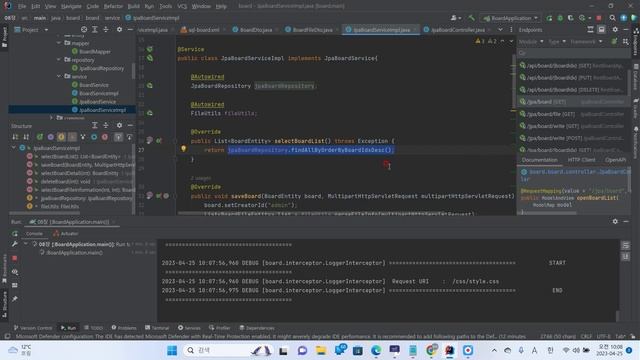Open the Build menu
The image size is (640, 360).
pyautogui.click(x=133, y=6)
